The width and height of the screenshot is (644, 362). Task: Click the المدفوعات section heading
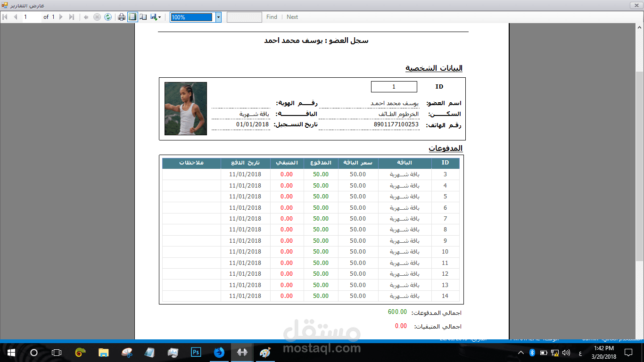point(446,148)
